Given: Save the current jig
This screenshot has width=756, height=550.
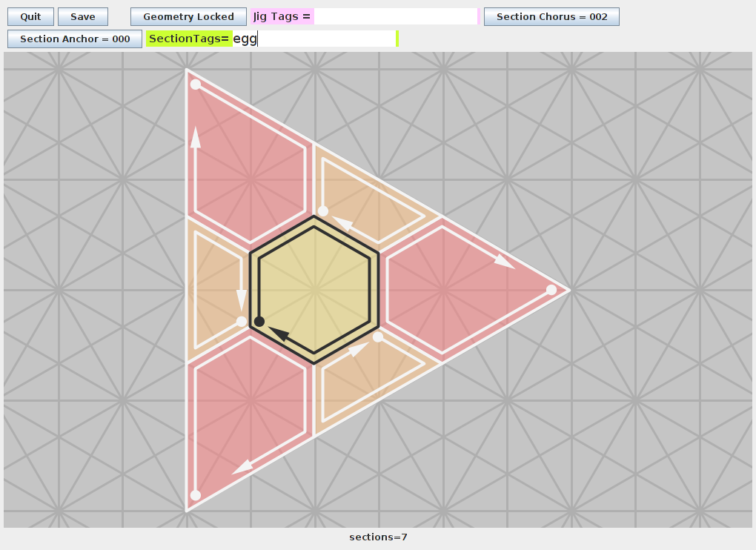Looking at the screenshot, I should tap(83, 17).
